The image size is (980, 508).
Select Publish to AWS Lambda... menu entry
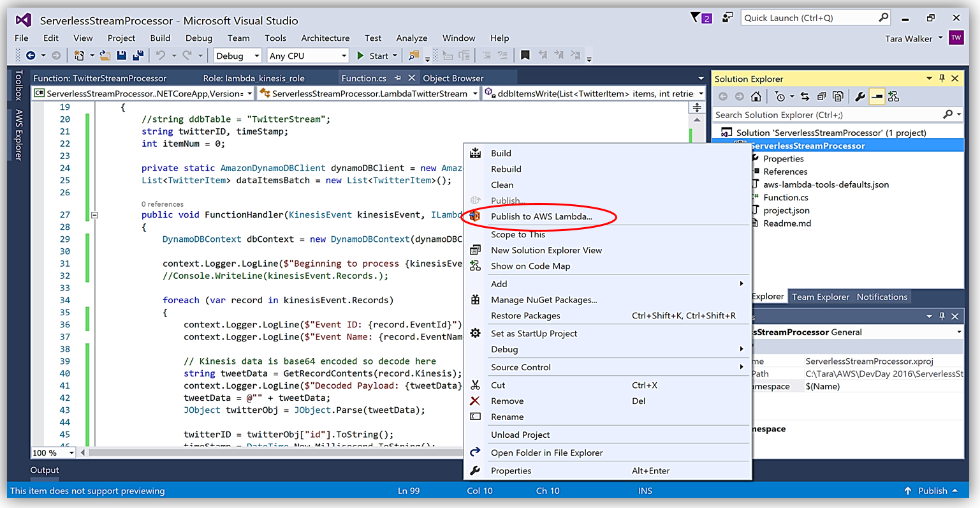click(541, 216)
